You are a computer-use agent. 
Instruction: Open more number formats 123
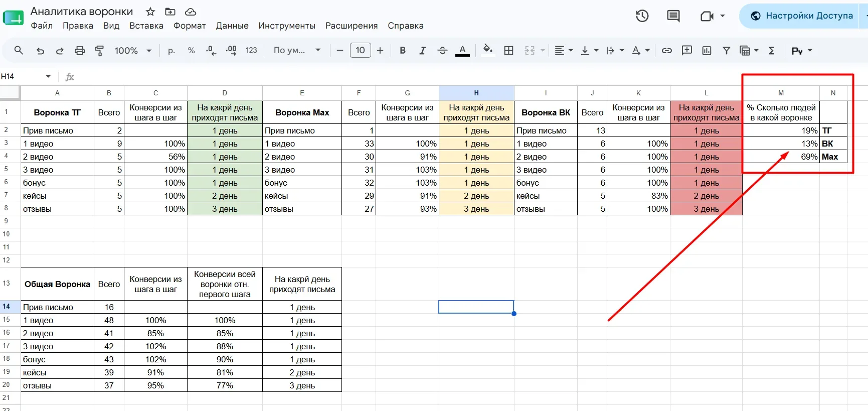tap(251, 50)
